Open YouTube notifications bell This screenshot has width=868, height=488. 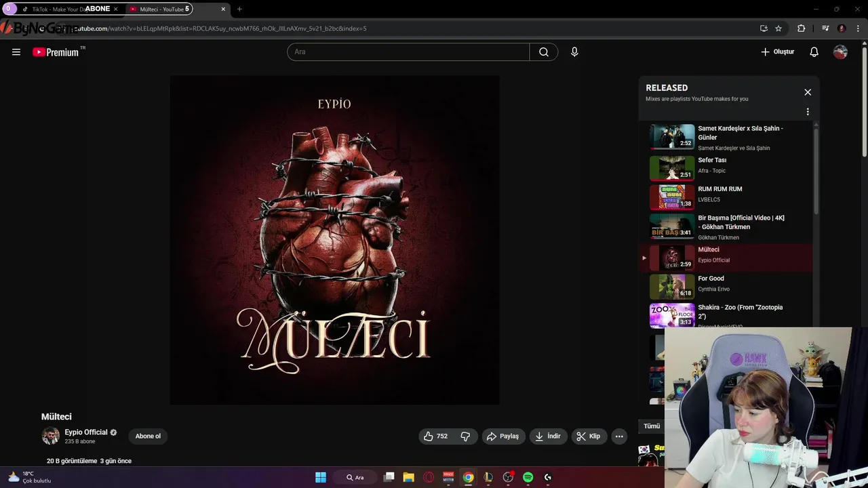point(814,52)
